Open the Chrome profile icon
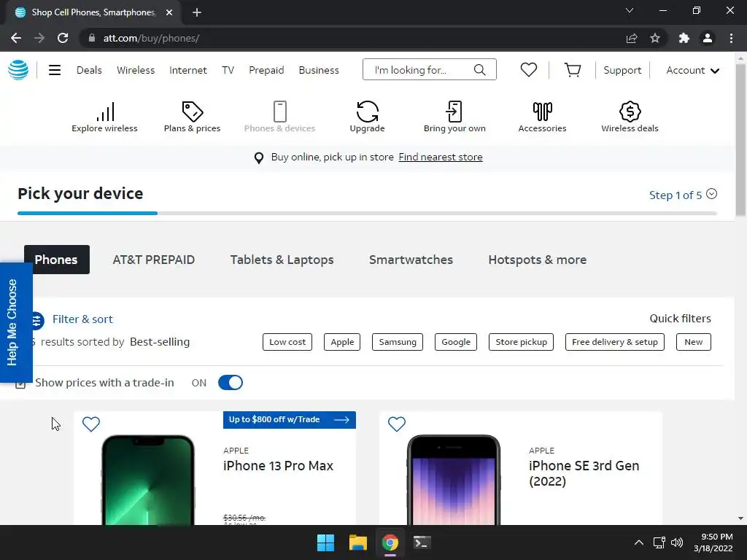 pos(708,38)
